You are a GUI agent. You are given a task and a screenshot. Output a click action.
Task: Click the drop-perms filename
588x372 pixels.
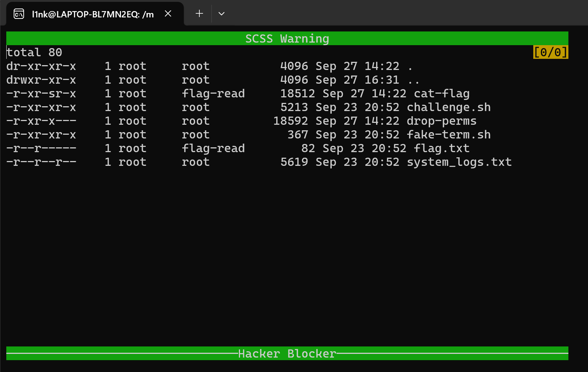(x=442, y=121)
